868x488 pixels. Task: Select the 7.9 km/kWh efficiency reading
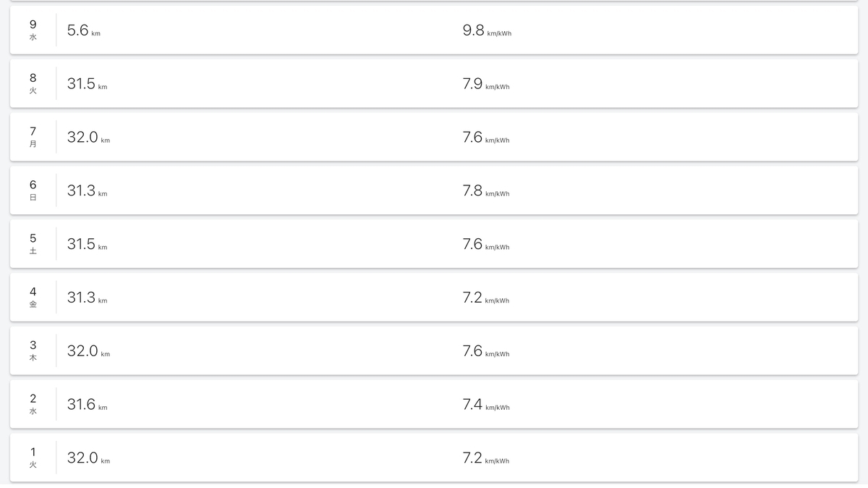point(486,84)
